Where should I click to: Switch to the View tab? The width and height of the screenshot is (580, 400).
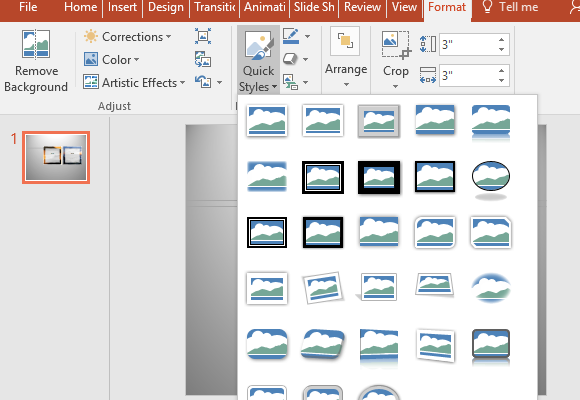404,7
